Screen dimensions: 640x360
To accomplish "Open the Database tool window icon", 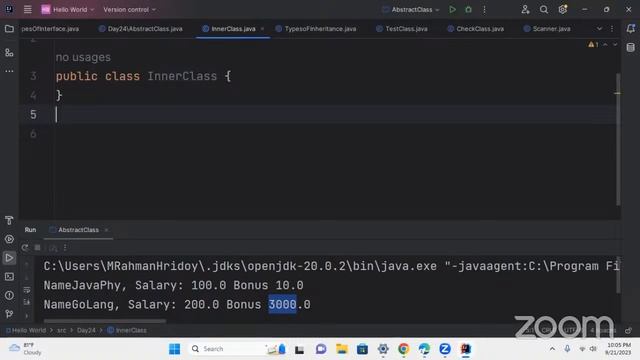I will click(631, 47).
